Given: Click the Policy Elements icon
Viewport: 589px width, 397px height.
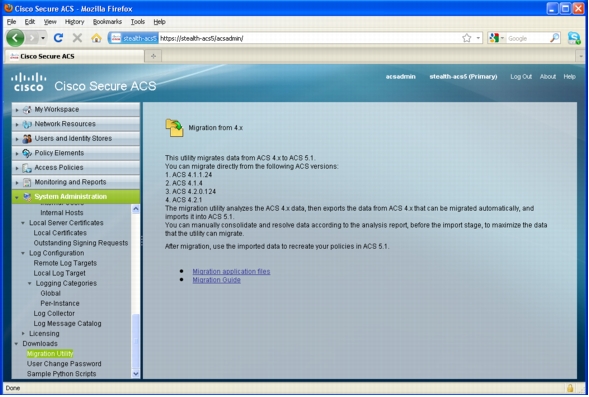Looking at the screenshot, I should (27, 153).
